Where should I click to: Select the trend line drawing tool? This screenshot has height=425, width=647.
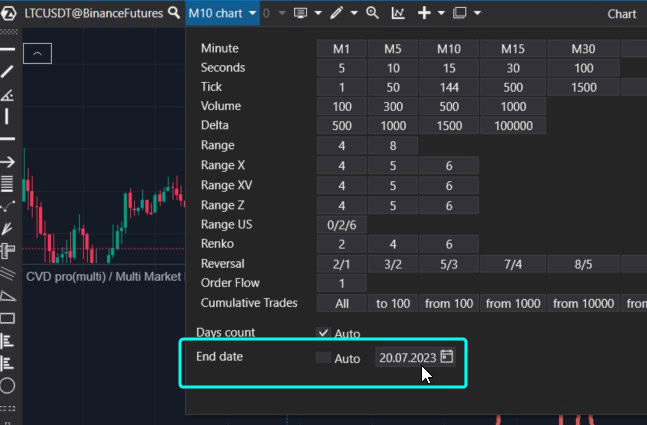pos(7,71)
